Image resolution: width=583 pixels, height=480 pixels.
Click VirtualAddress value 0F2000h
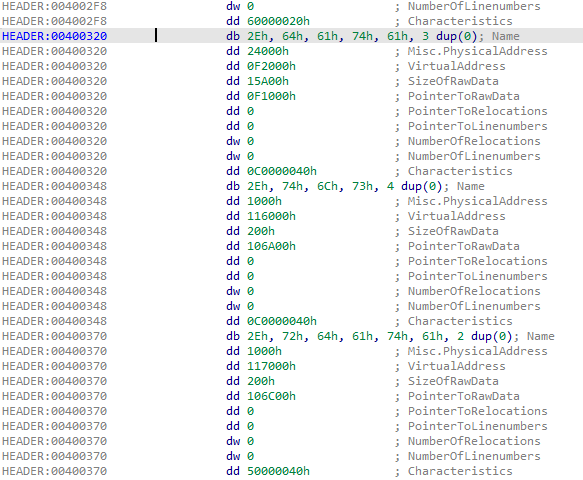(x=271, y=66)
